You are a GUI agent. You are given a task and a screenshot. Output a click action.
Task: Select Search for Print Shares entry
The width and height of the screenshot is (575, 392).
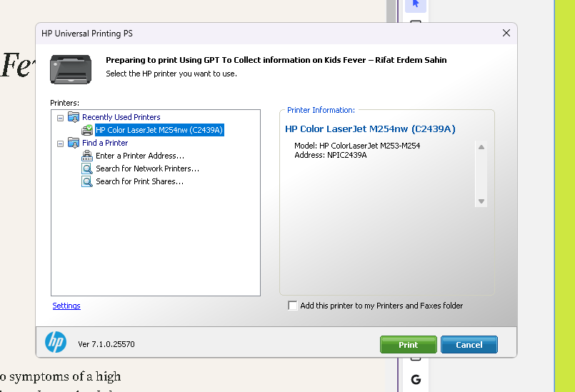click(x=140, y=181)
